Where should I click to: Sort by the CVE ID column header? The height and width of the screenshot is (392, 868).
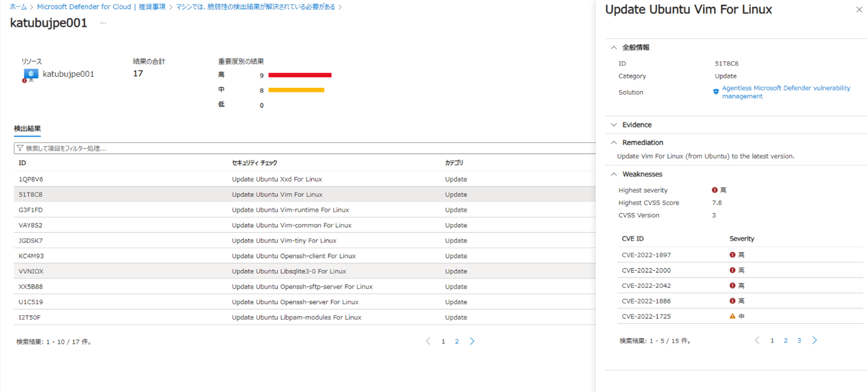pyautogui.click(x=632, y=239)
